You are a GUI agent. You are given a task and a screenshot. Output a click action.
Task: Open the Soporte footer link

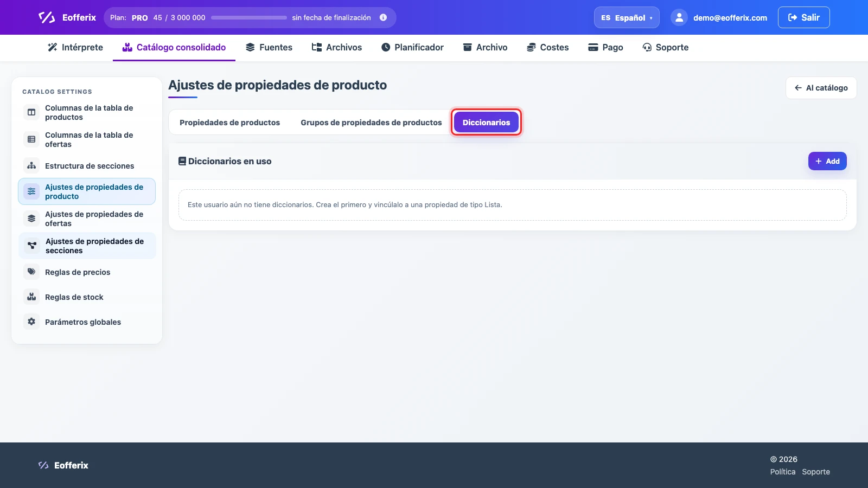[816, 472]
